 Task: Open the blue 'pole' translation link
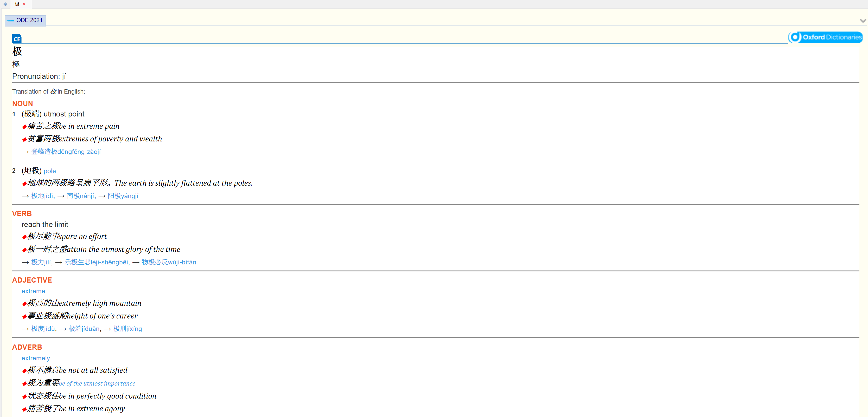pos(49,171)
